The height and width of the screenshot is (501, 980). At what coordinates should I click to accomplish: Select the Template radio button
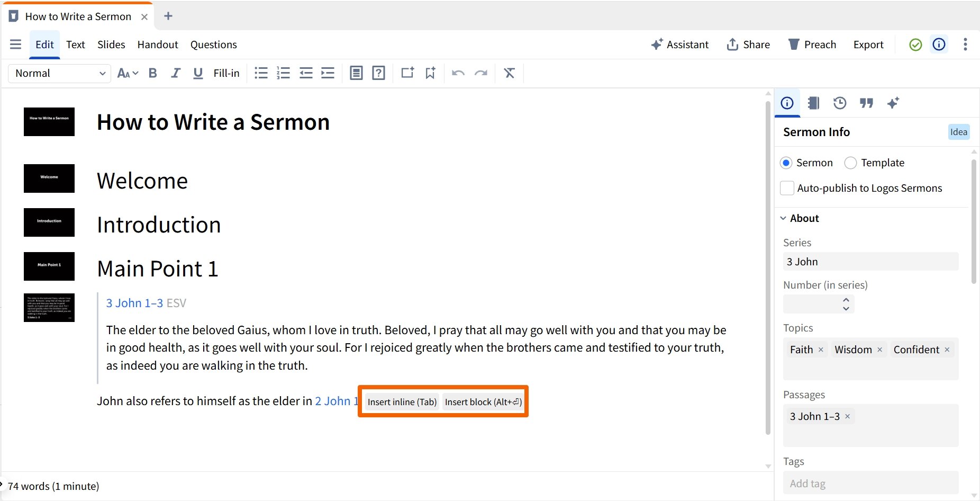[x=850, y=163]
